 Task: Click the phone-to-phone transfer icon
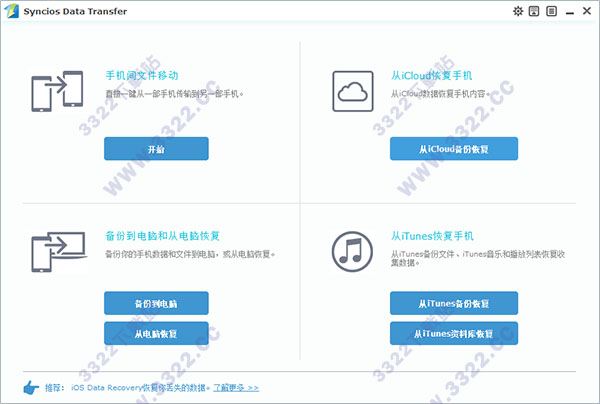point(57,91)
